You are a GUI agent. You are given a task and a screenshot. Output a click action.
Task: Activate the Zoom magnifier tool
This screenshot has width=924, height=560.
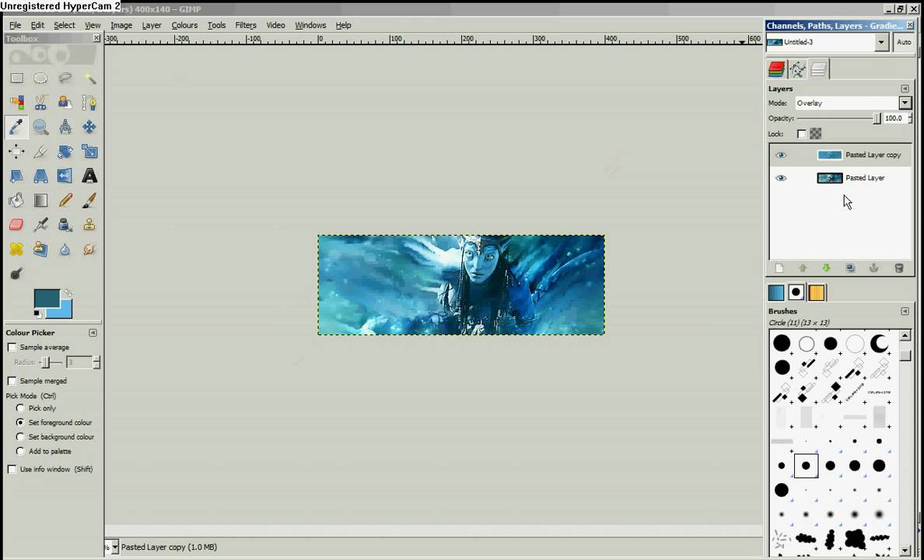[40, 127]
